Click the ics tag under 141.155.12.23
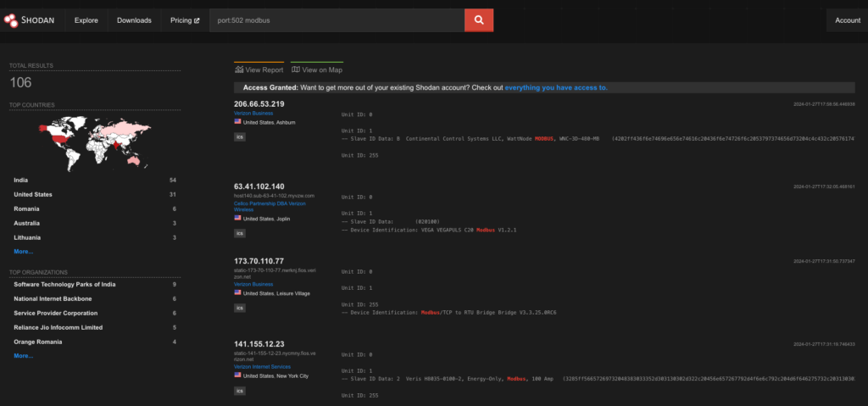 pos(240,391)
